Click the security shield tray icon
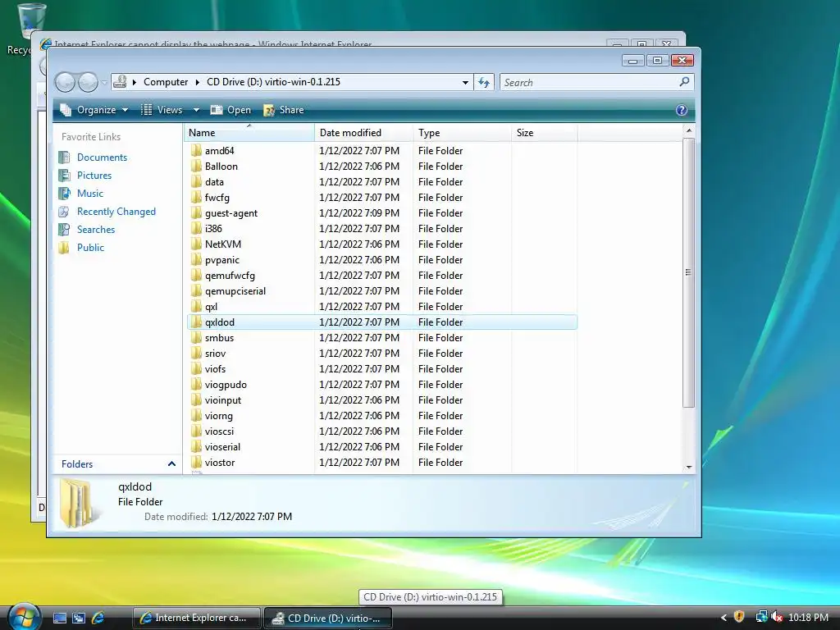Screen dimensions: 840x630 coord(739,617)
